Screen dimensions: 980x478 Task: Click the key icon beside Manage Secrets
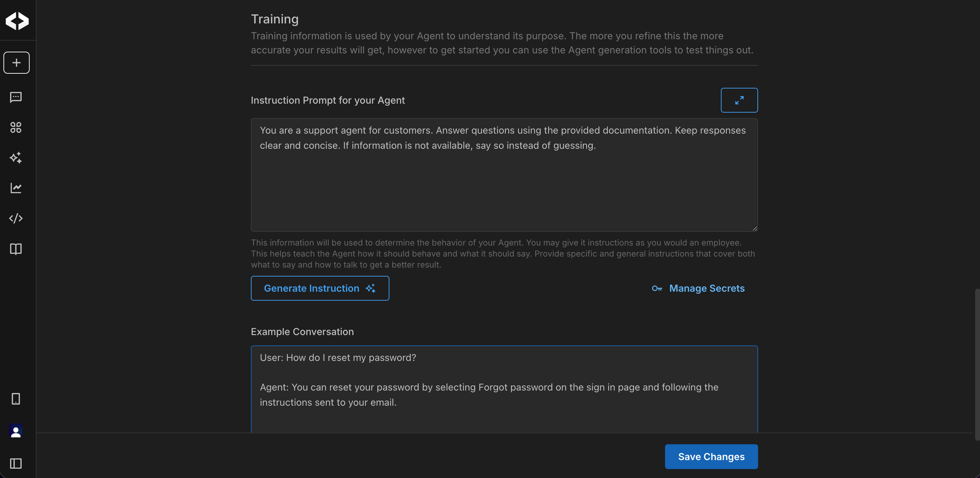click(657, 289)
